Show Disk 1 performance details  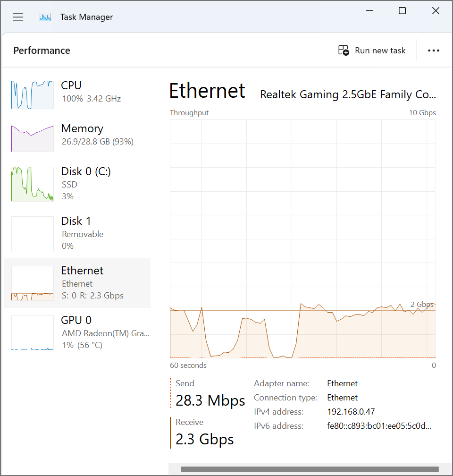tap(77, 233)
